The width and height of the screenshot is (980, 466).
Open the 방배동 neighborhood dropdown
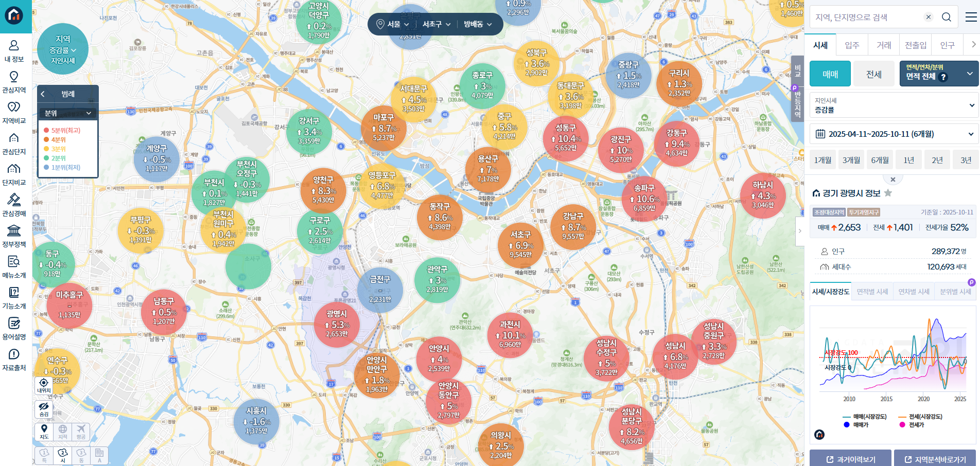click(x=478, y=24)
